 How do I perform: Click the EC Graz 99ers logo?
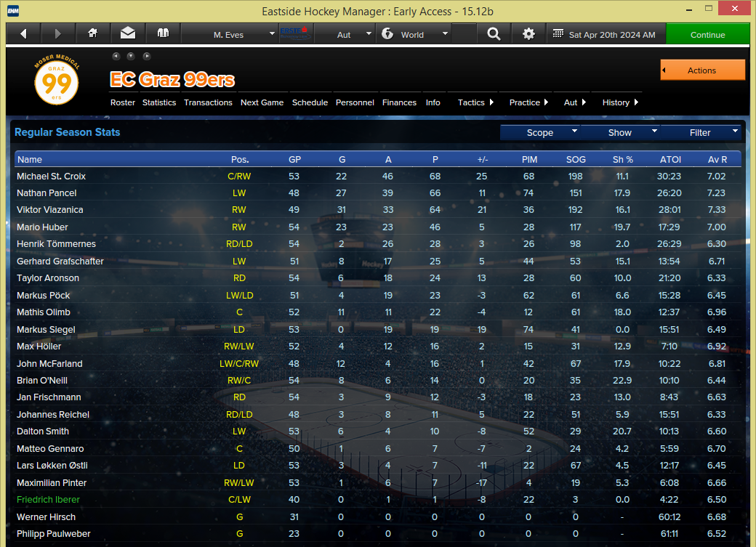click(57, 80)
